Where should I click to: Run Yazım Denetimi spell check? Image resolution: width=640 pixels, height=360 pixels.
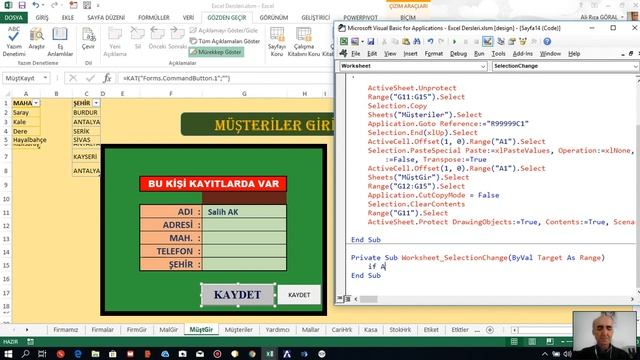click(14, 42)
